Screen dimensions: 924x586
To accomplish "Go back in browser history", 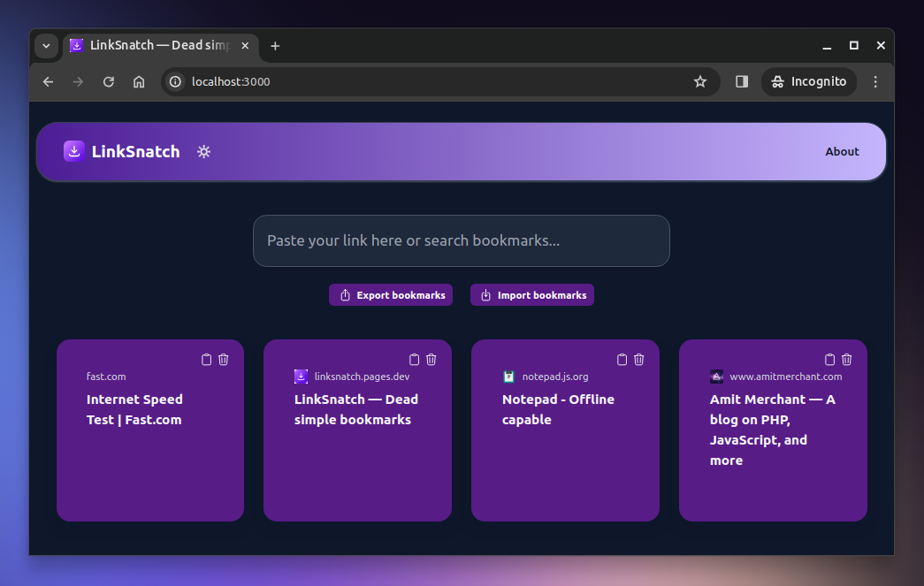I will click(49, 82).
